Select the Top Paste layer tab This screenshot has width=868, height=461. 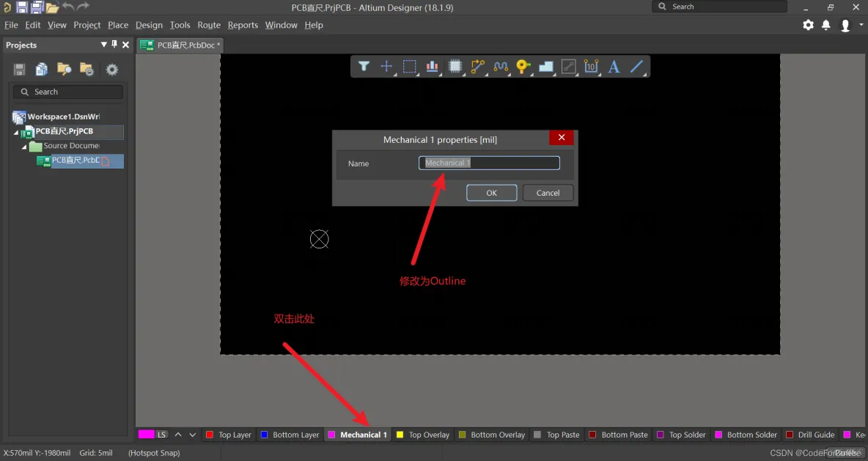(557, 435)
